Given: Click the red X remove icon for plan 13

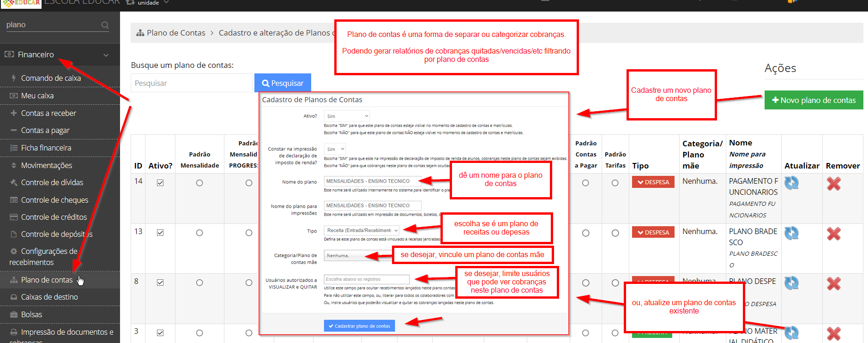Looking at the screenshot, I should coord(833,234).
